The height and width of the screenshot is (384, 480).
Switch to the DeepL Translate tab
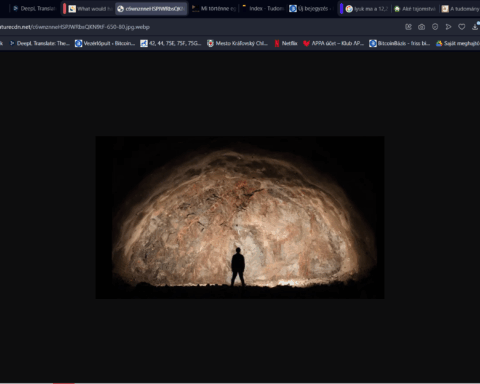[x=34, y=9]
